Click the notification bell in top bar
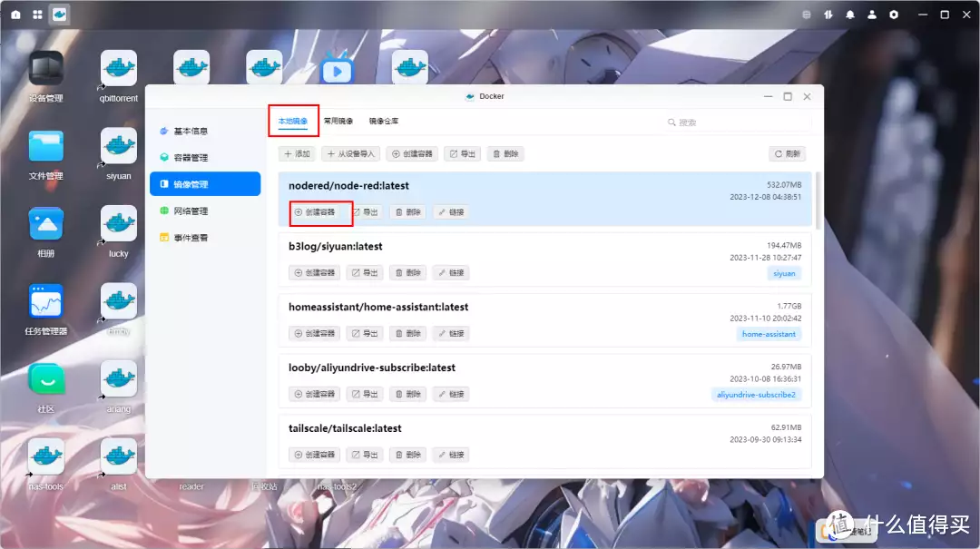Screen dimensions: 980x549 point(850,15)
